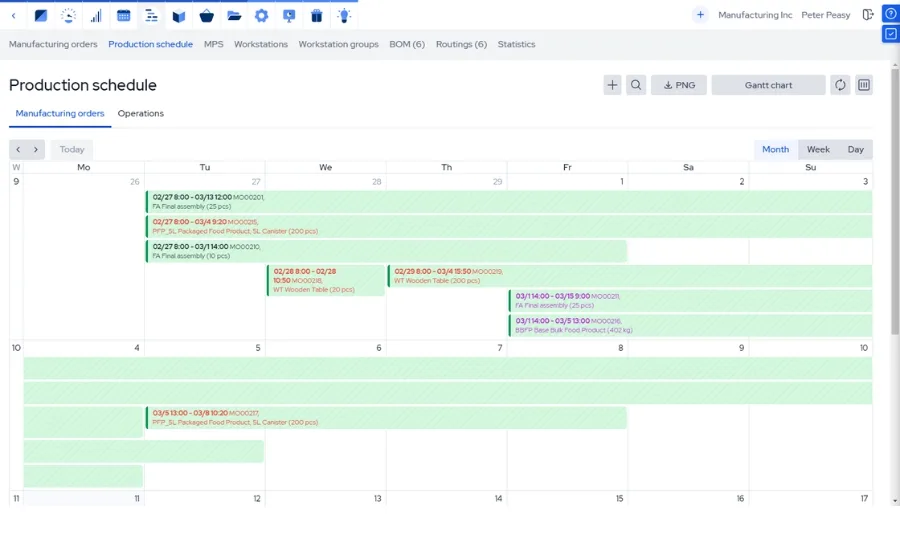Switch to Gantt chart view
The width and height of the screenshot is (900, 550).
click(769, 85)
